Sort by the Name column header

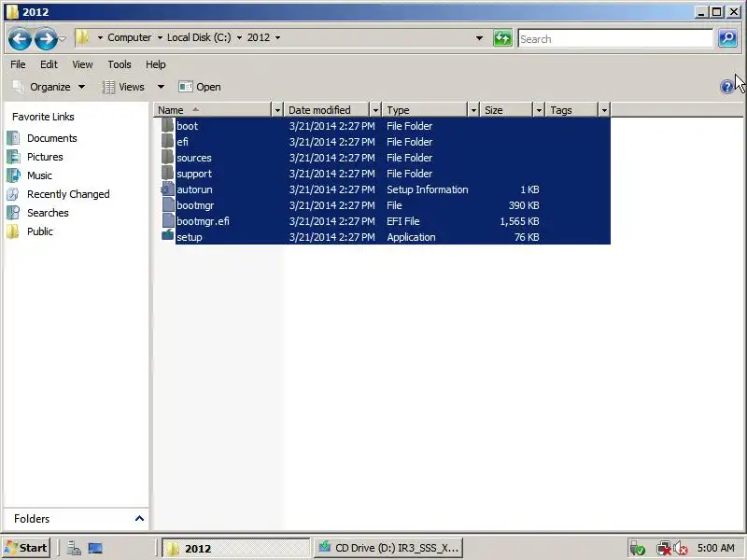[214, 110]
